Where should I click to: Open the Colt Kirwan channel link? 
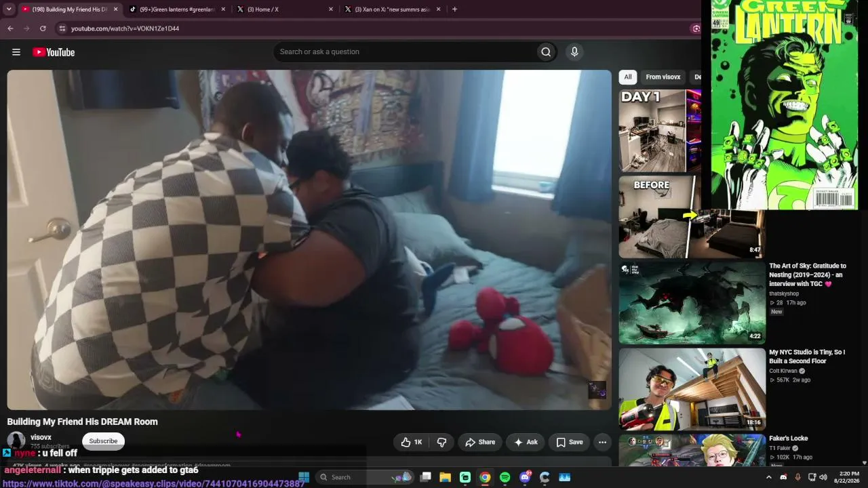pos(785,371)
